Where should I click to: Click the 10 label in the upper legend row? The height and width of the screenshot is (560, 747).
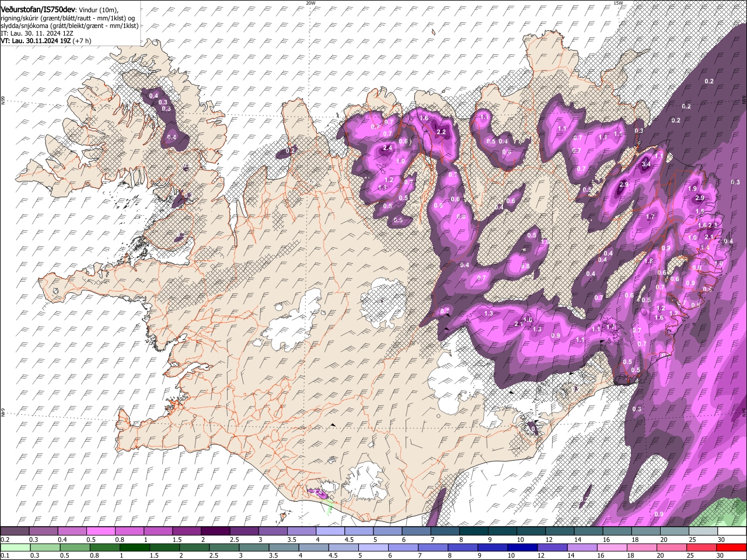[520, 540]
